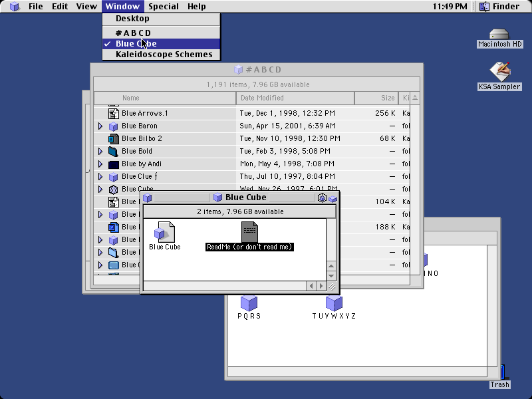Click the # A B C D title bar proxy icon
This screenshot has width=532, height=399.
(x=239, y=70)
